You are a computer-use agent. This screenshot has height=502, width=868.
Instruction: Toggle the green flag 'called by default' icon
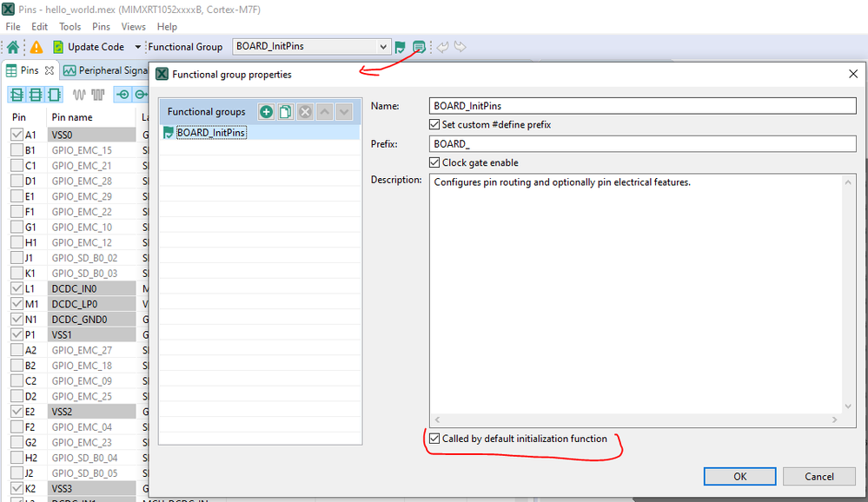pos(401,47)
